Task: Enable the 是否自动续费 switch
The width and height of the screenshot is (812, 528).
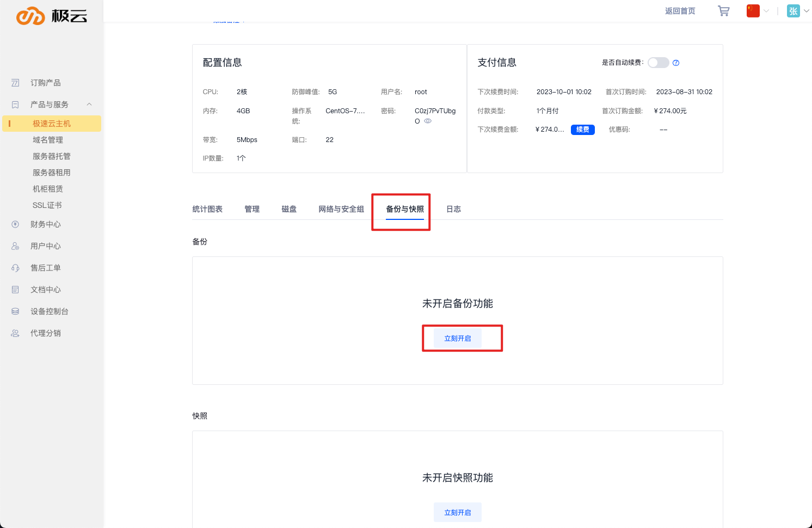Action: (658, 63)
